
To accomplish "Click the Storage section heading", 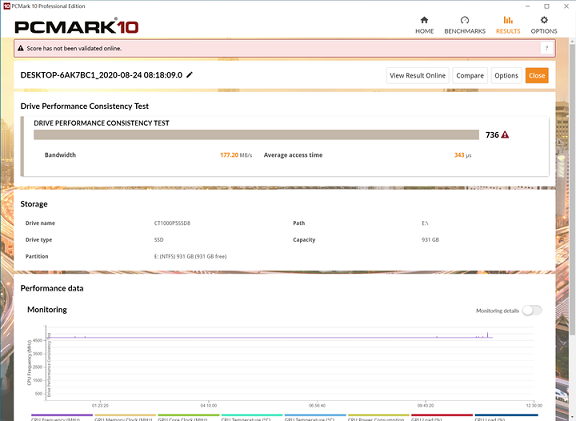I will click(x=34, y=204).
